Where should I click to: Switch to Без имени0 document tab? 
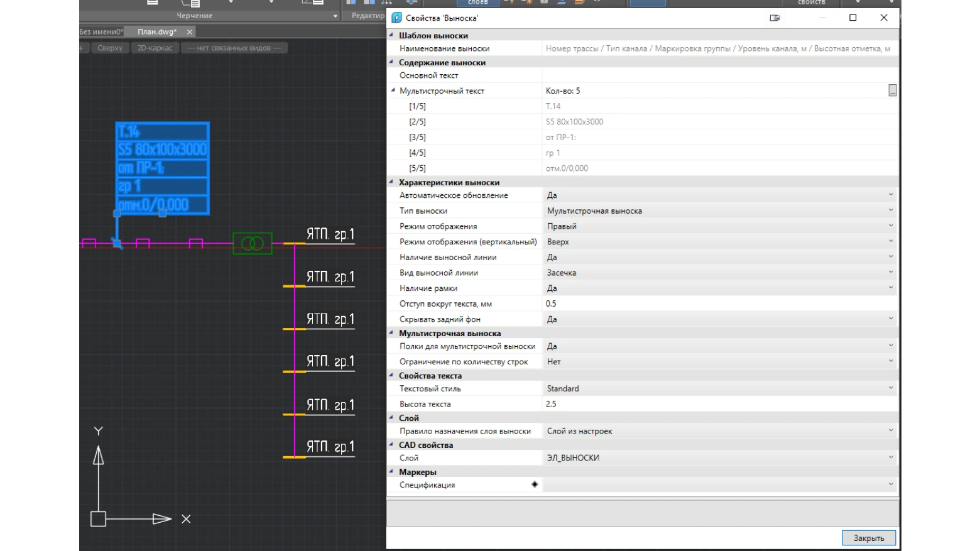[101, 31]
